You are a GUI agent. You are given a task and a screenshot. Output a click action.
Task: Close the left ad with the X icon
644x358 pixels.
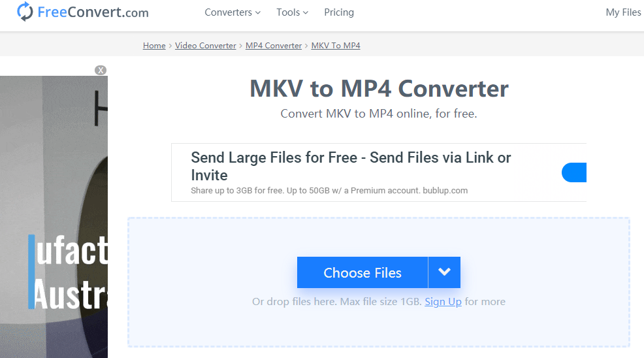point(101,70)
